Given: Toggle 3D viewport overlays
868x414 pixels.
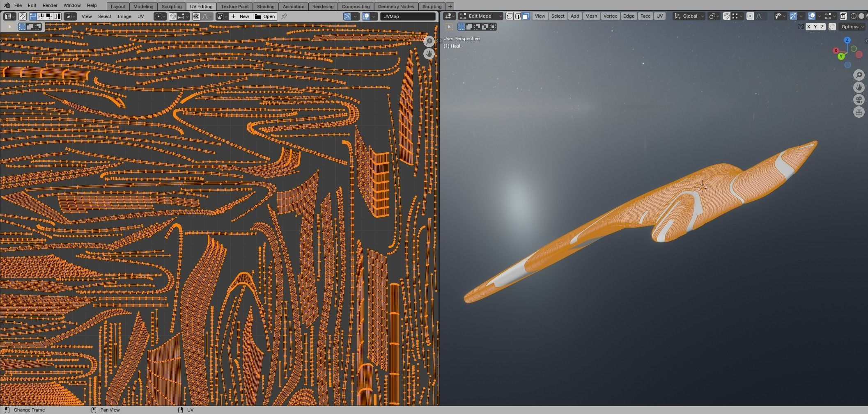Looking at the screenshot, I should 812,16.
